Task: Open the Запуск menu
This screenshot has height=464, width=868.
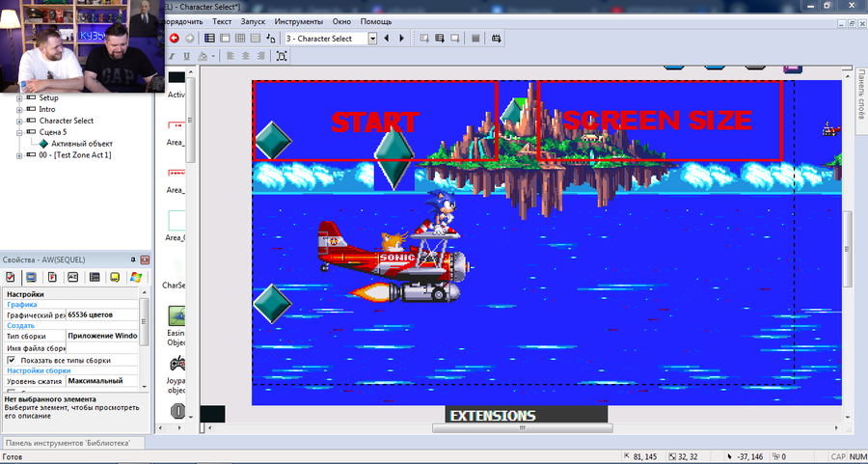Action: tap(253, 21)
